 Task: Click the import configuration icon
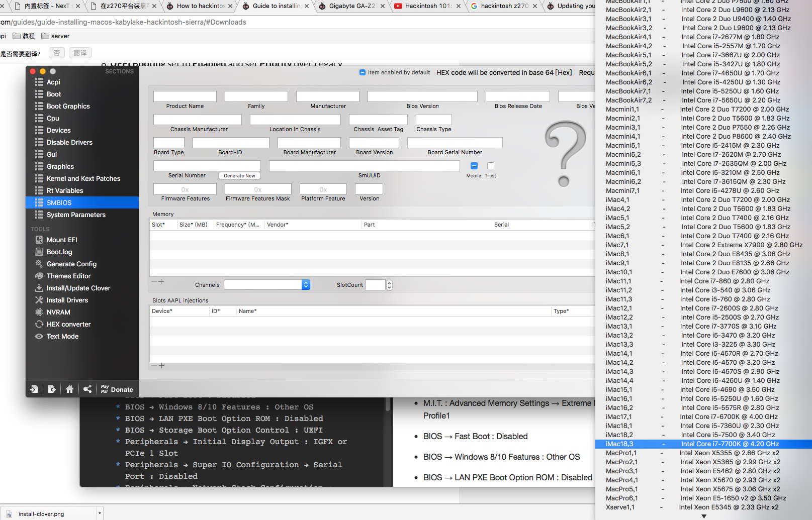(34, 389)
